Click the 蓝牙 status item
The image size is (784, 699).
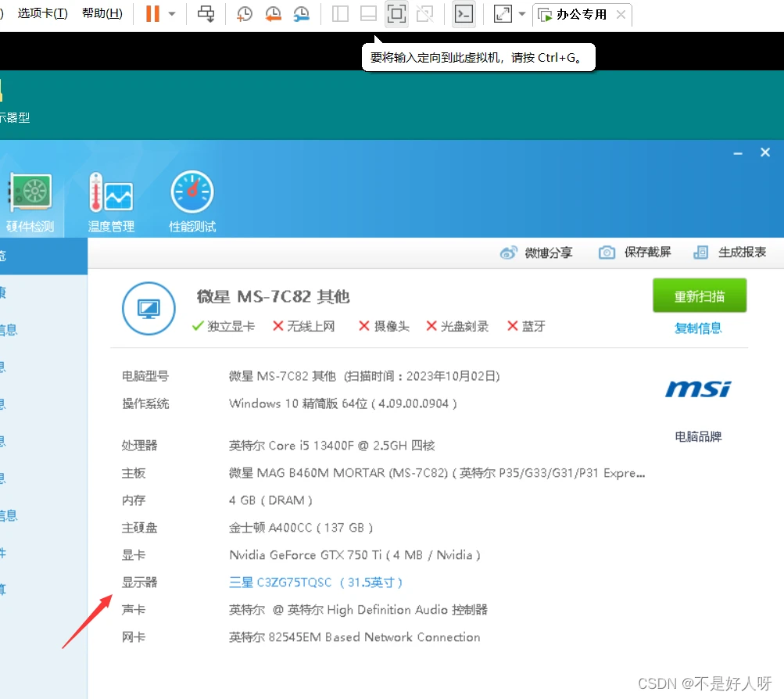point(526,327)
